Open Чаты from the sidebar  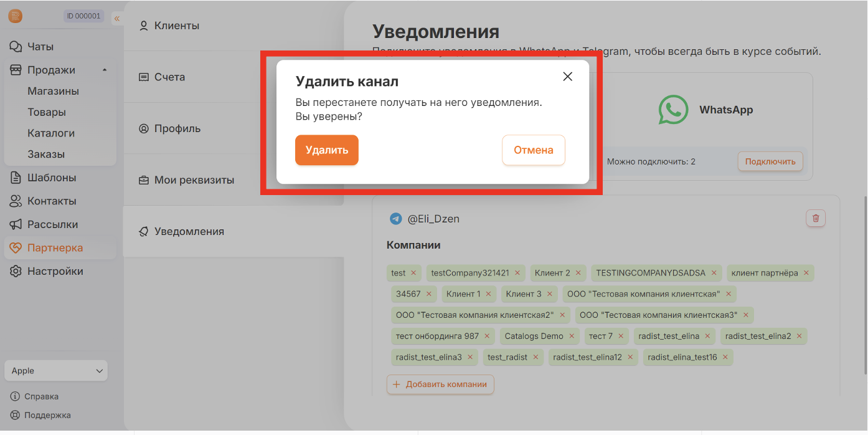click(x=40, y=47)
